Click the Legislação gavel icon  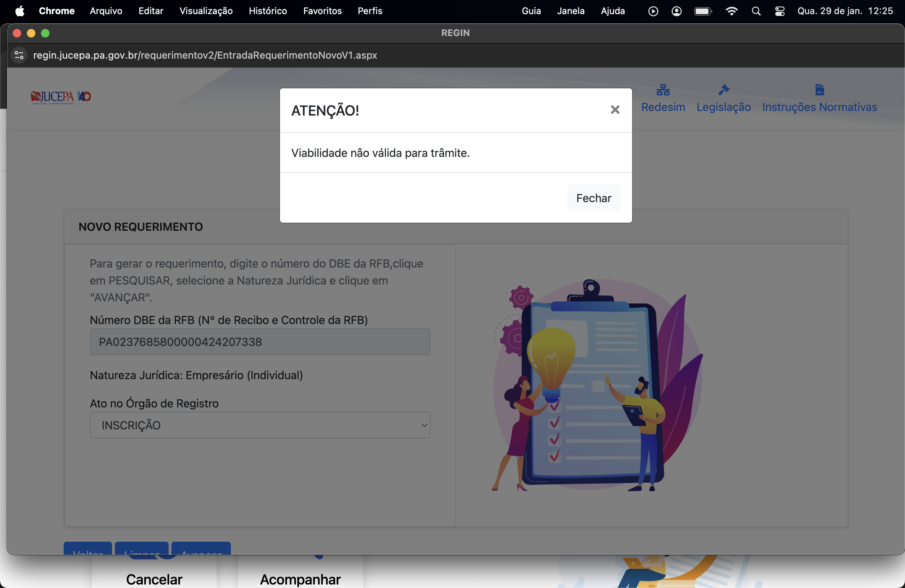724,90
